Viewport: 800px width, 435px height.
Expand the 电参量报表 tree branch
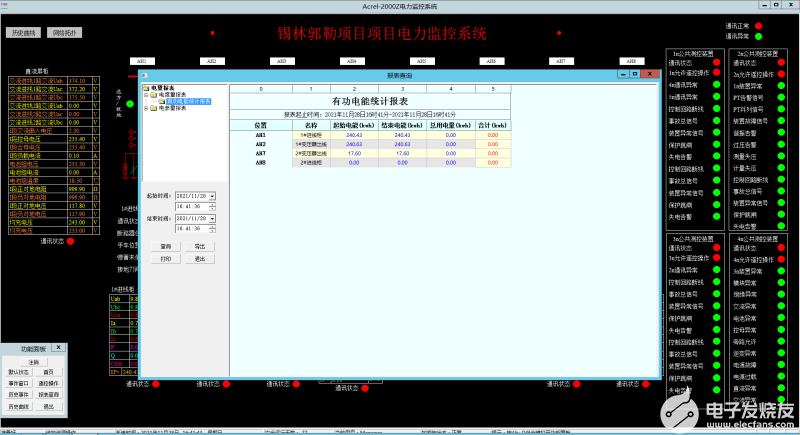pyautogui.click(x=146, y=108)
